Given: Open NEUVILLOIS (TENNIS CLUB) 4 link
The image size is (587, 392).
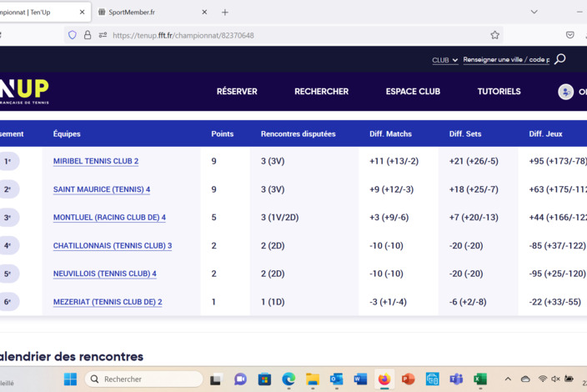Looking at the screenshot, I should [105, 274].
